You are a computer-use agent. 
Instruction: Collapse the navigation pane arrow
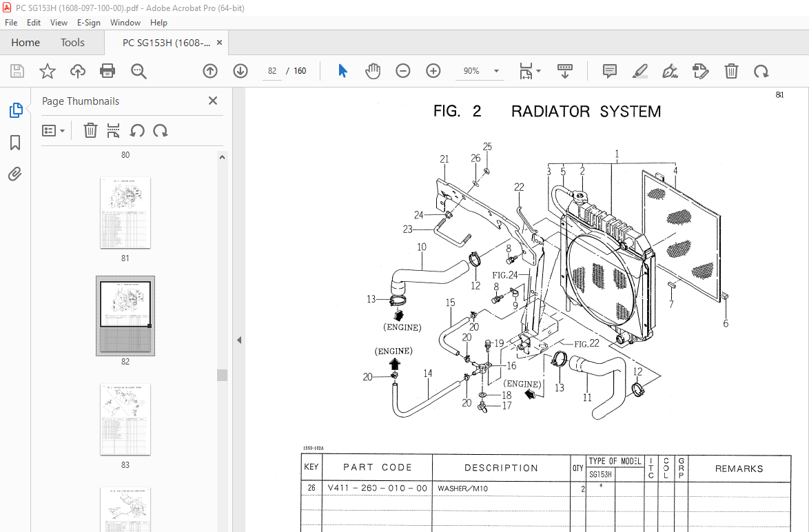[x=239, y=340]
